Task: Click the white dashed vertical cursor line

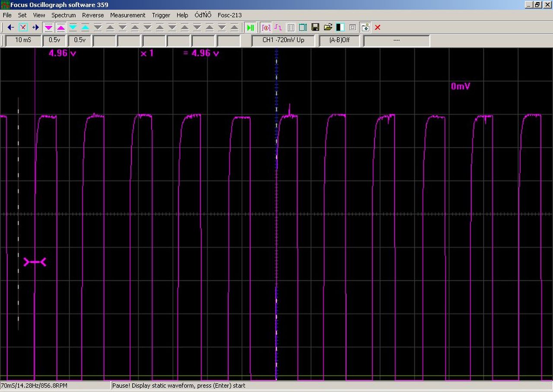Action: point(18,214)
